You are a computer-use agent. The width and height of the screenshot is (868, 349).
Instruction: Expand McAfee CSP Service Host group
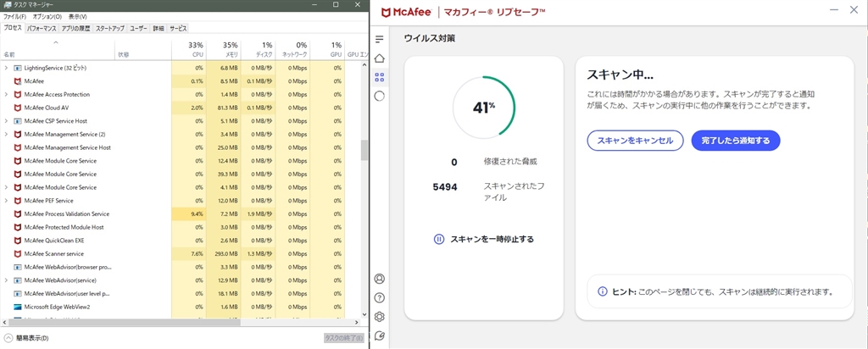click(6, 121)
